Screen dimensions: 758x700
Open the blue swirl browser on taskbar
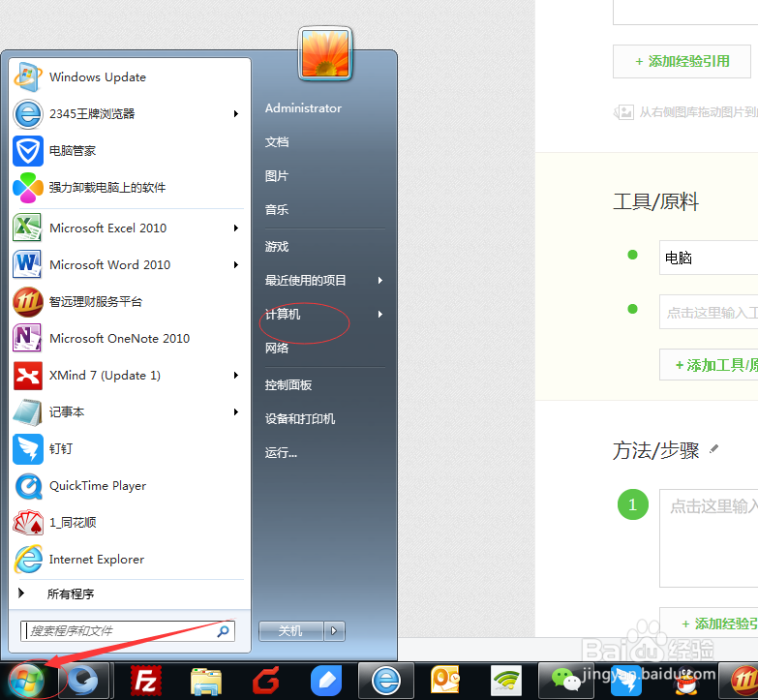click(84, 682)
